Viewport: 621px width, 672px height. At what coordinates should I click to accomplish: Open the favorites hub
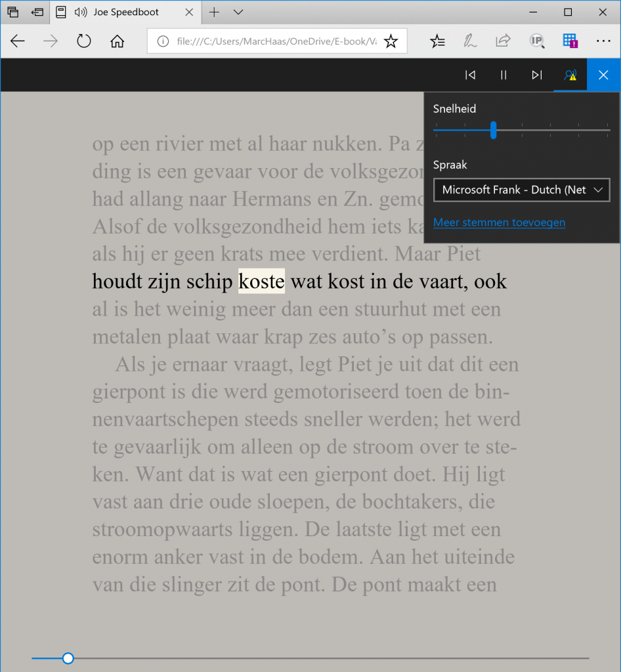tap(437, 41)
